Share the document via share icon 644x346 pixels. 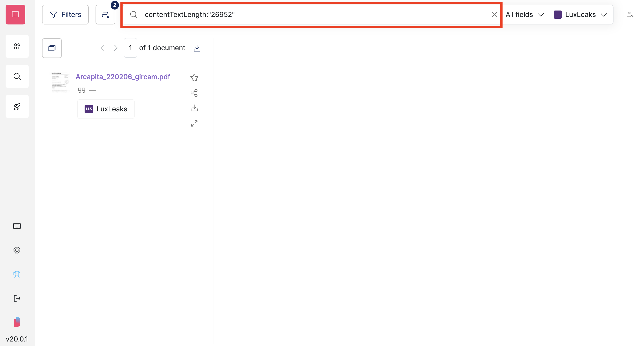click(194, 93)
